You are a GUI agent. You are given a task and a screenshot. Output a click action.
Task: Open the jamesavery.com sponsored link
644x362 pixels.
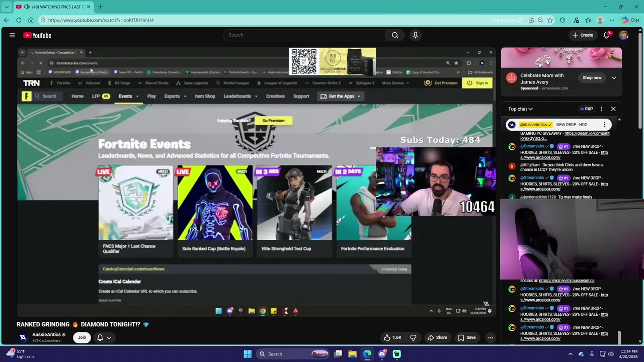coord(554,88)
